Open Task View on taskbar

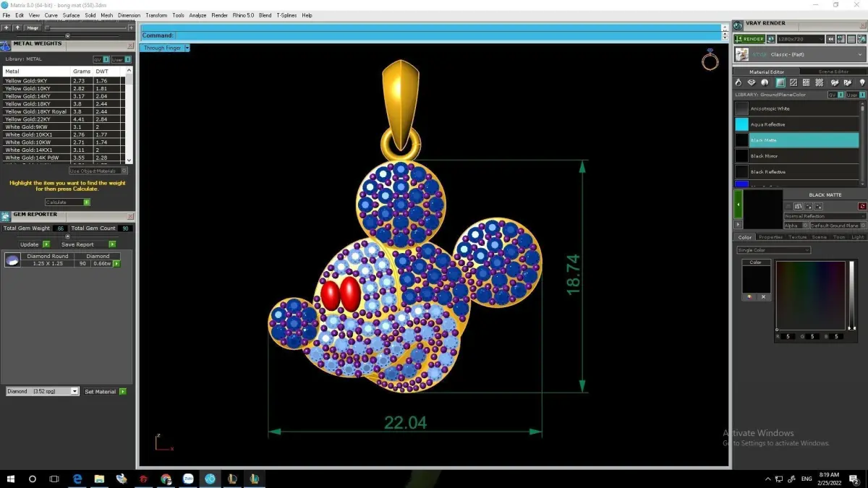click(54, 479)
